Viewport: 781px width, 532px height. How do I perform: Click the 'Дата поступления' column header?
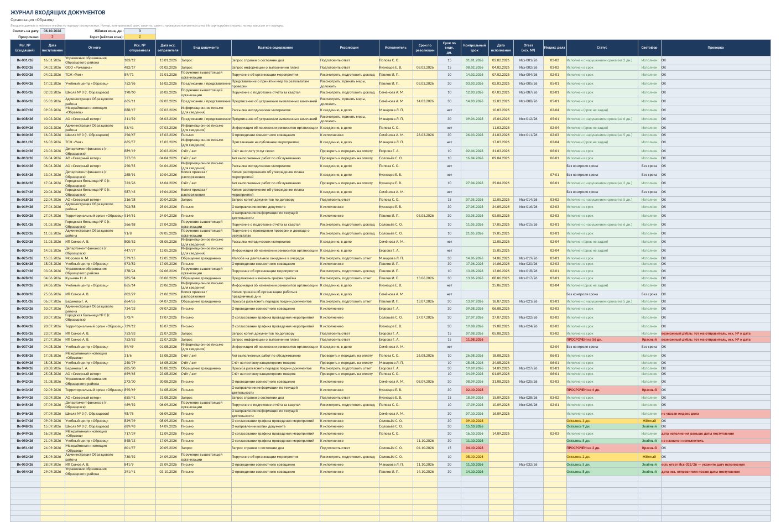(x=53, y=48)
